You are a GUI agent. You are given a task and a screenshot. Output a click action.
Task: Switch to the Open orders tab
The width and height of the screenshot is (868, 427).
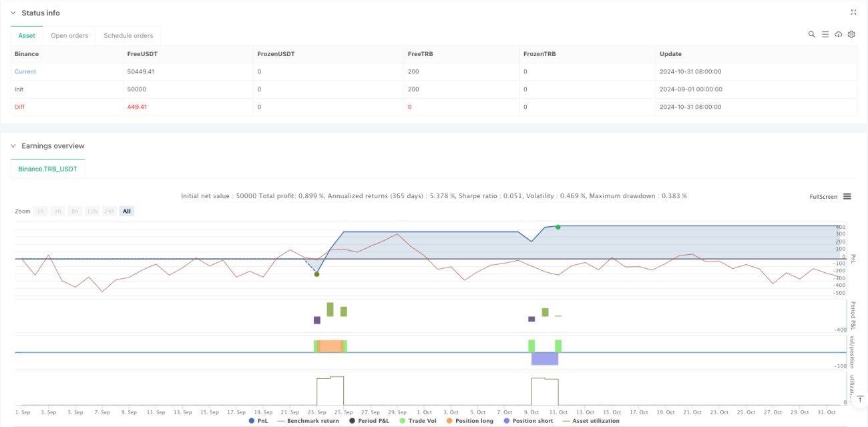(69, 35)
